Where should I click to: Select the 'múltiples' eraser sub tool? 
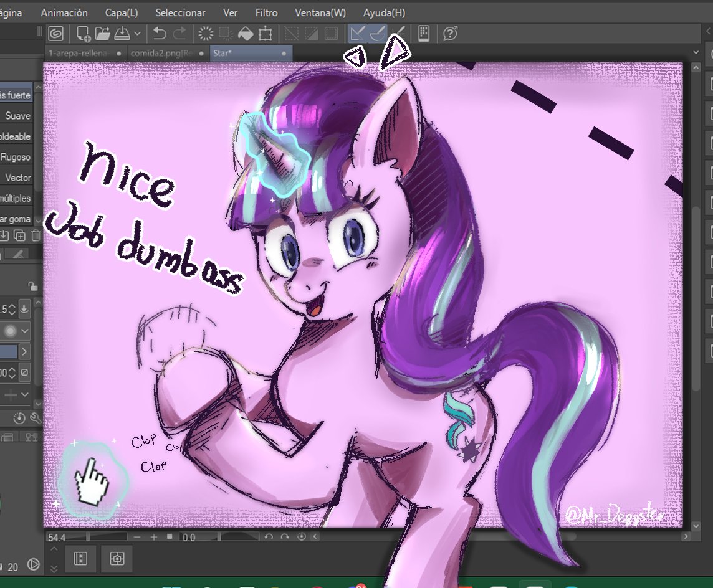coord(16,198)
